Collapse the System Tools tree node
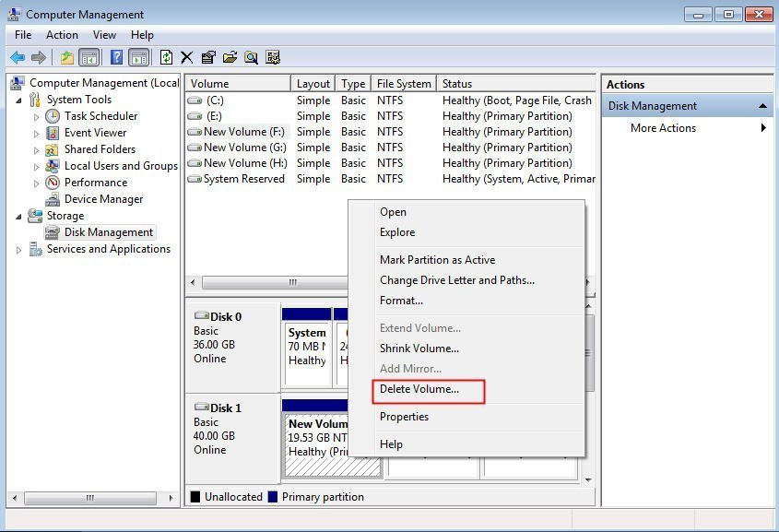The height and width of the screenshot is (532, 779). 18,100
